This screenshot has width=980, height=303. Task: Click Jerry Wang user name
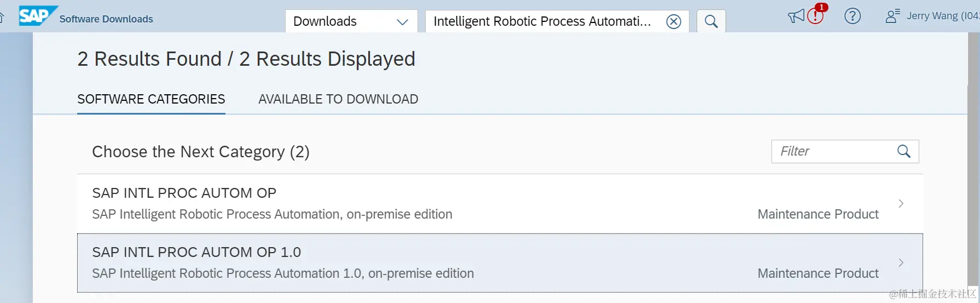click(941, 16)
